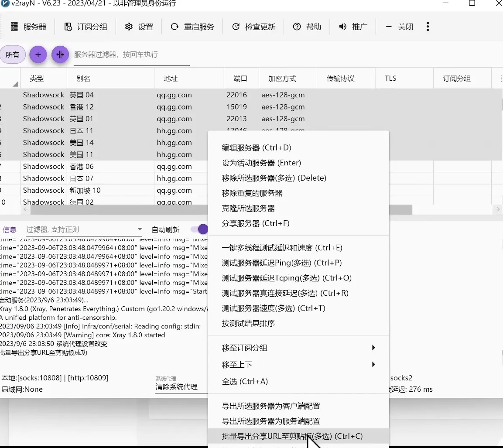Click 全选 select all servers
The width and height of the screenshot is (503, 448).
click(x=244, y=381)
